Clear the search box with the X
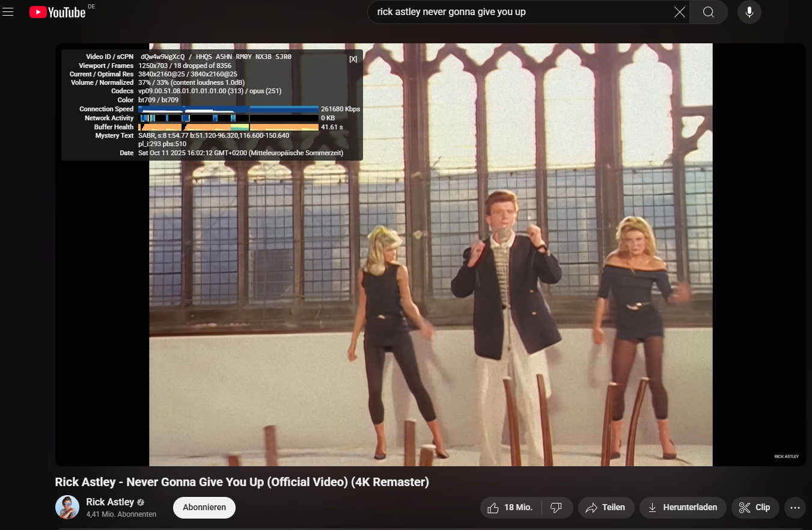 coord(679,12)
